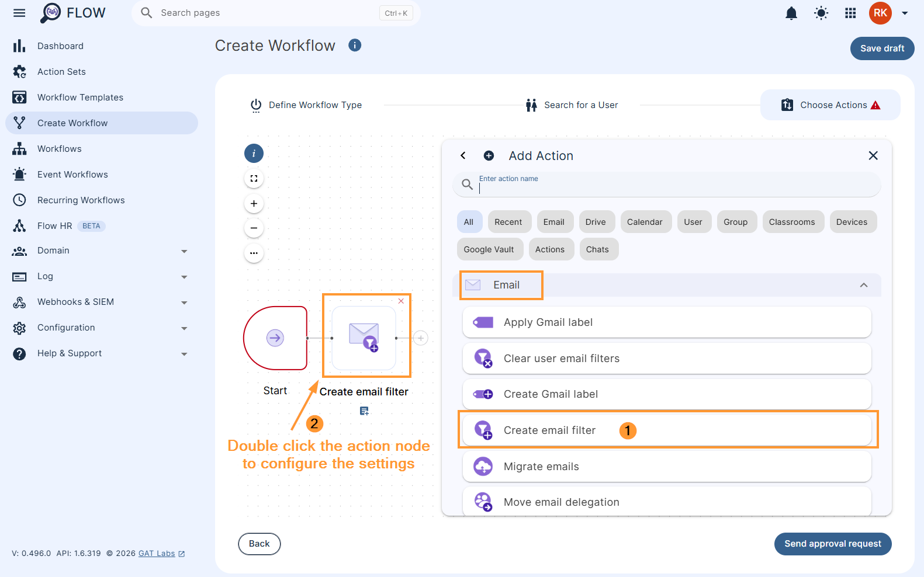Zoom out on the workflow canvas
Viewport: 924px width, 577px height.
(x=254, y=228)
